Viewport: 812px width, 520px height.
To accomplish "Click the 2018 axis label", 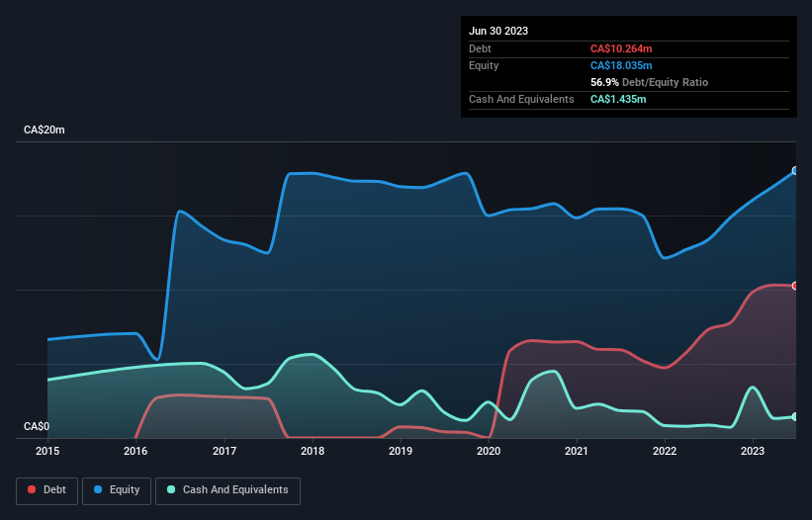I will point(313,451).
